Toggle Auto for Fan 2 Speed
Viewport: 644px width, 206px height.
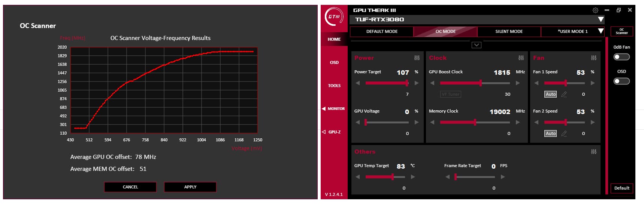point(550,133)
